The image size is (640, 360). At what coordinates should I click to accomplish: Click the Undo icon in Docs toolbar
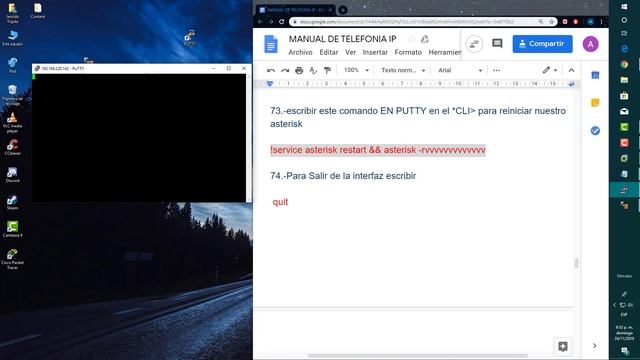point(271,70)
